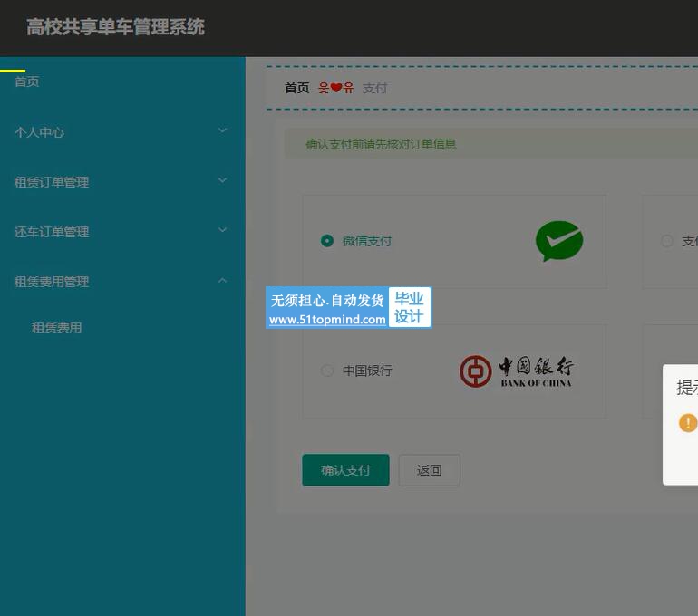This screenshot has height=616, width=698.
Task: Click the 确认支付前请先核对订单信息 notice text
Action: click(381, 144)
